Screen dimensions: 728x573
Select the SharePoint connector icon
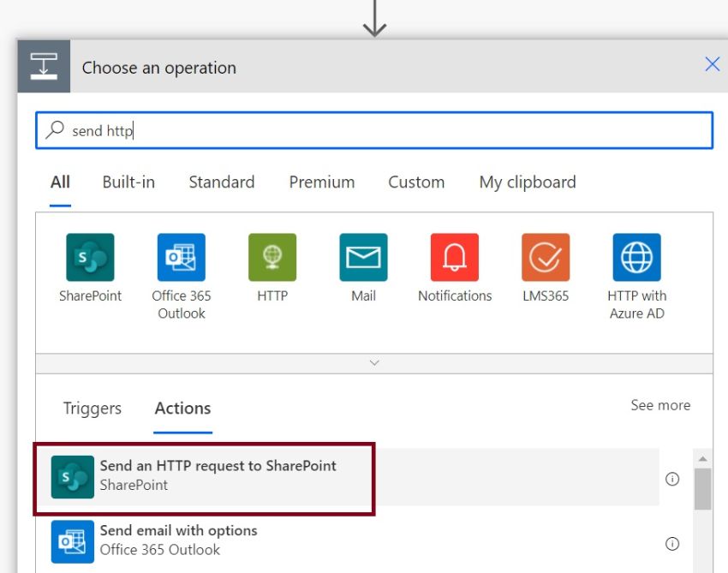click(x=88, y=257)
